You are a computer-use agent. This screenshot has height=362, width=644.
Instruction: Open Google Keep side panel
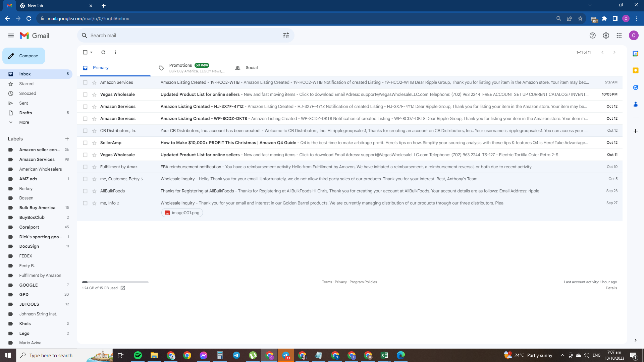point(635,70)
